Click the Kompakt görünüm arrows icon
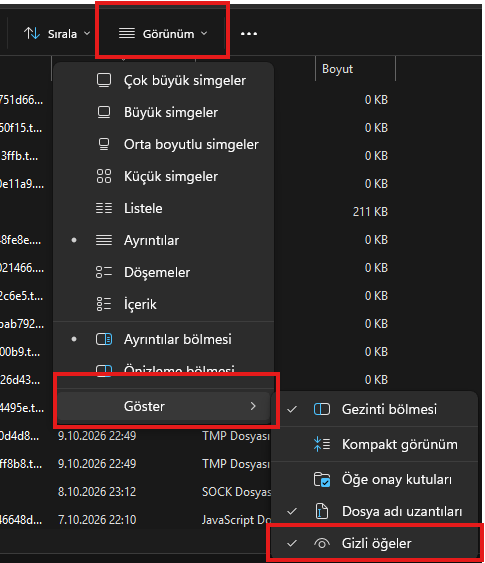This screenshot has width=485, height=563. [322, 444]
